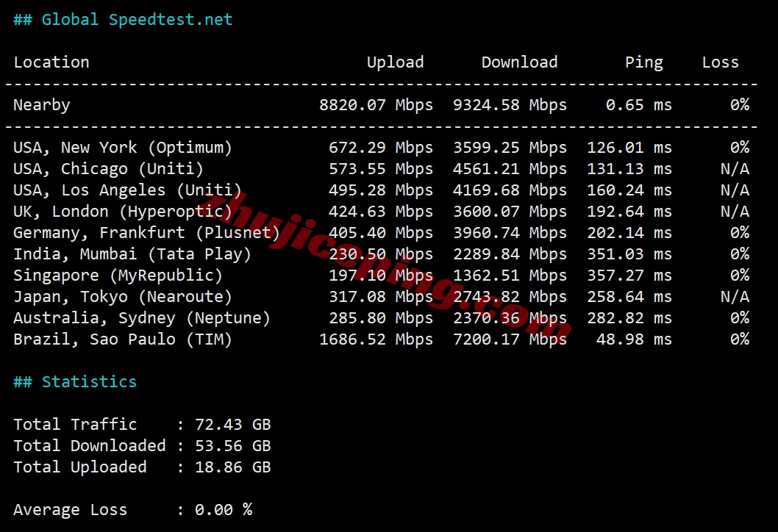Click the Location column header

(x=51, y=62)
